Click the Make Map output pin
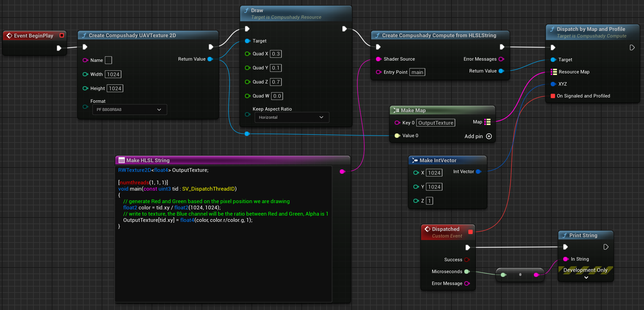The width and height of the screenshot is (644, 310). pos(487,122)
